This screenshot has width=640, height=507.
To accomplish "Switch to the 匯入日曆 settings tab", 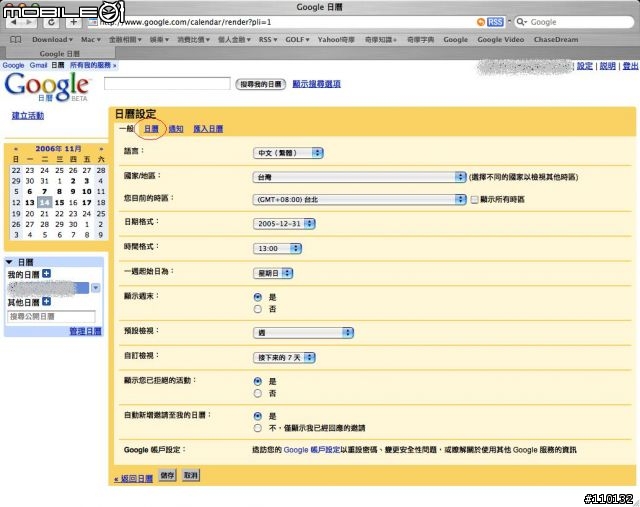I will [208, 129].
